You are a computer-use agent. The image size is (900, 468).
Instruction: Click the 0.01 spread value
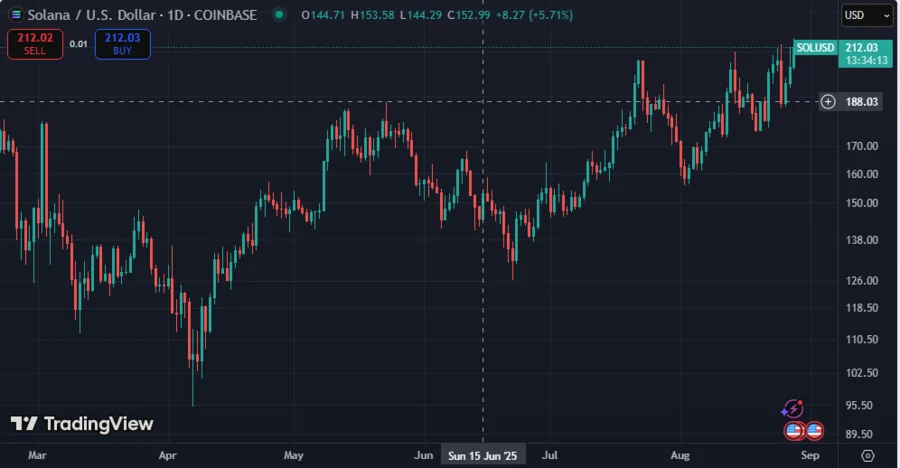(x=79, y=44)
